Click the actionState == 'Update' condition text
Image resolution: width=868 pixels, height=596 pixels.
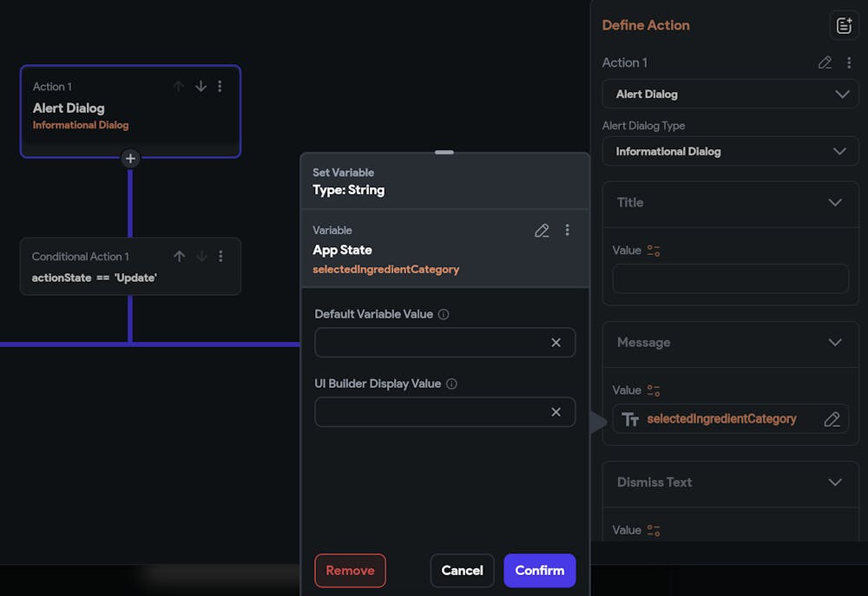tap(94, 278)
